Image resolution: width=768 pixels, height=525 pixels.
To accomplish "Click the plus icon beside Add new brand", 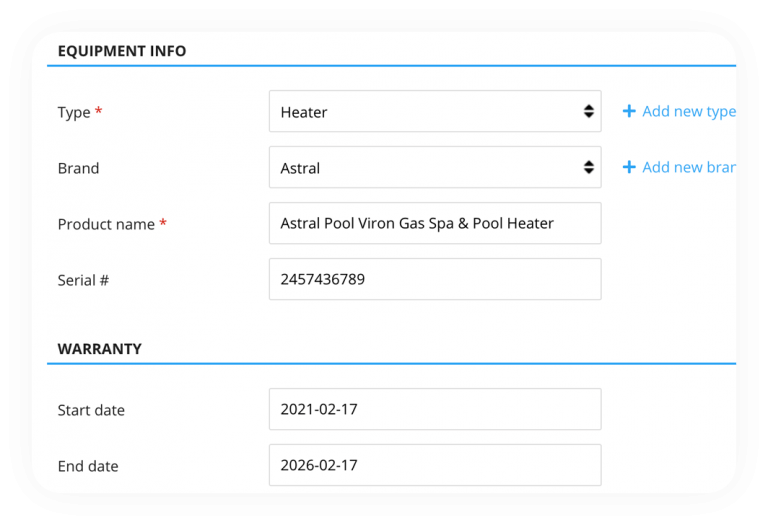I will point(629,168).
